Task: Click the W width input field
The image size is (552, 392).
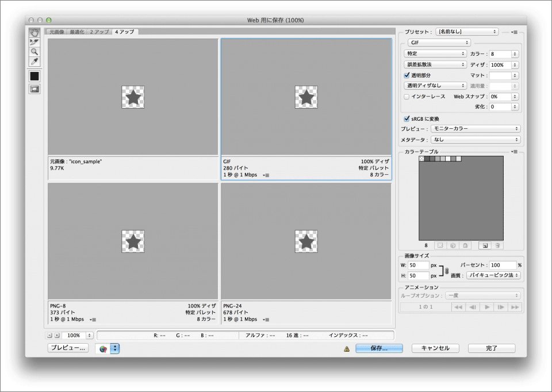Action: pos(418,266)
